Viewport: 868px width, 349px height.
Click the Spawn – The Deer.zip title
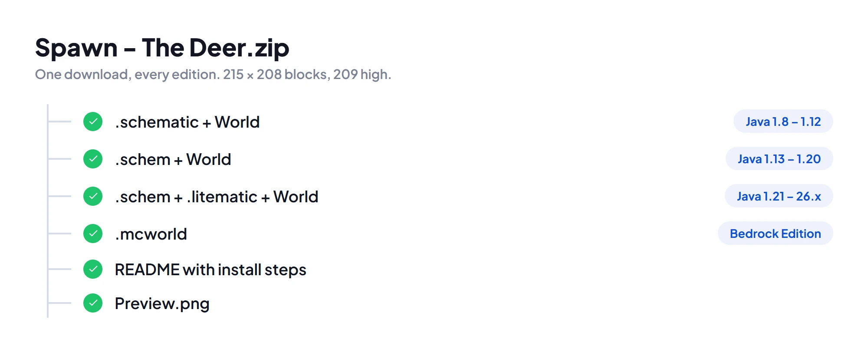[162, 48]
